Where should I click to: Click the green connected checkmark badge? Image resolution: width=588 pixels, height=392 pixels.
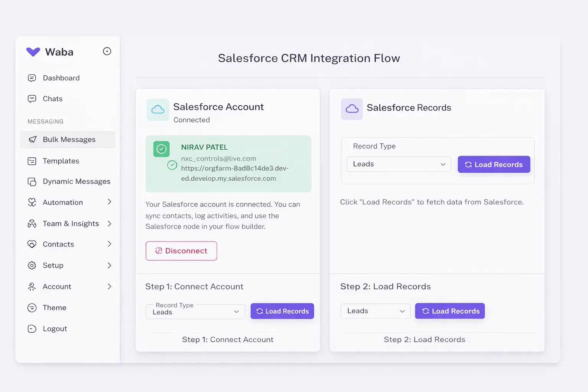[x=161, y=149]
